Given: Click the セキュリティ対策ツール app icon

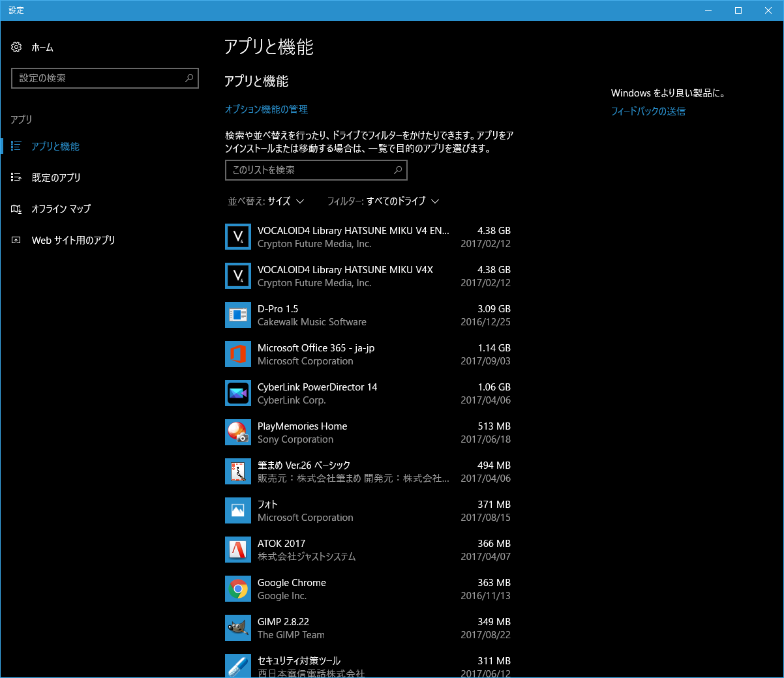Looking at the screenshot, I should 238,666.
